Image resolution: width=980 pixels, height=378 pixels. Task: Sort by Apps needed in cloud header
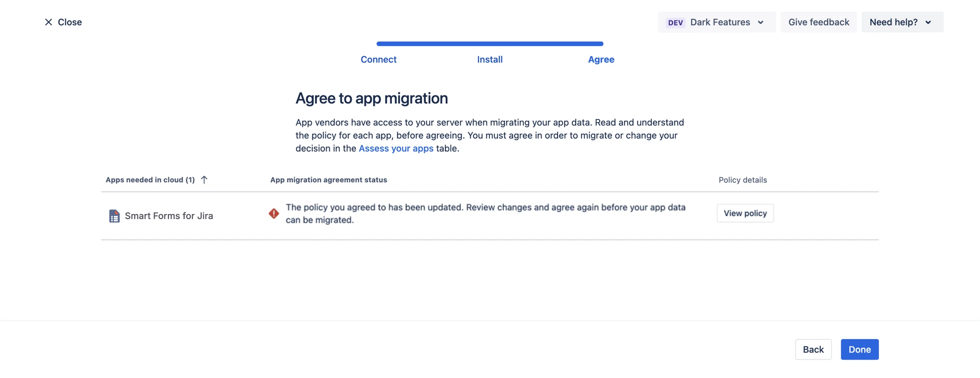150,180
